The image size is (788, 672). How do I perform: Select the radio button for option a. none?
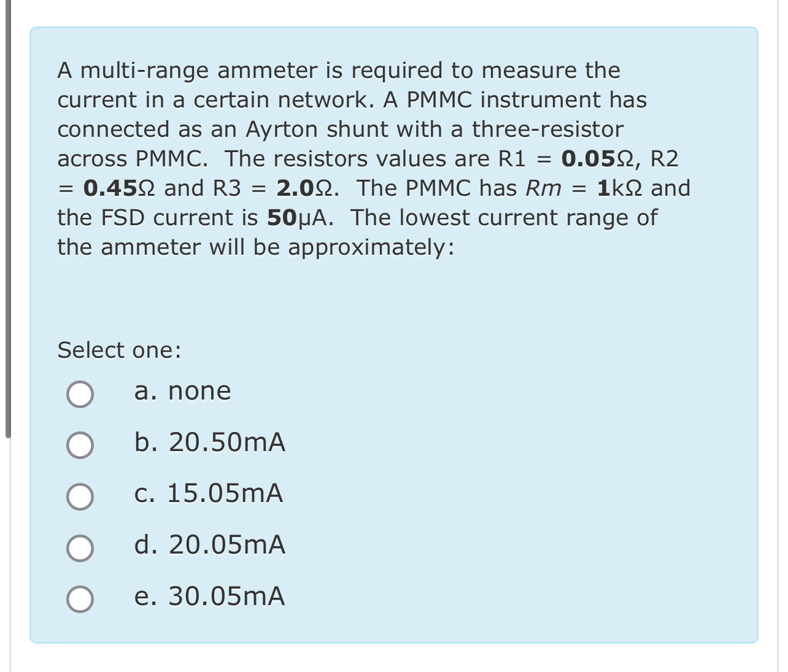[80, 395]
